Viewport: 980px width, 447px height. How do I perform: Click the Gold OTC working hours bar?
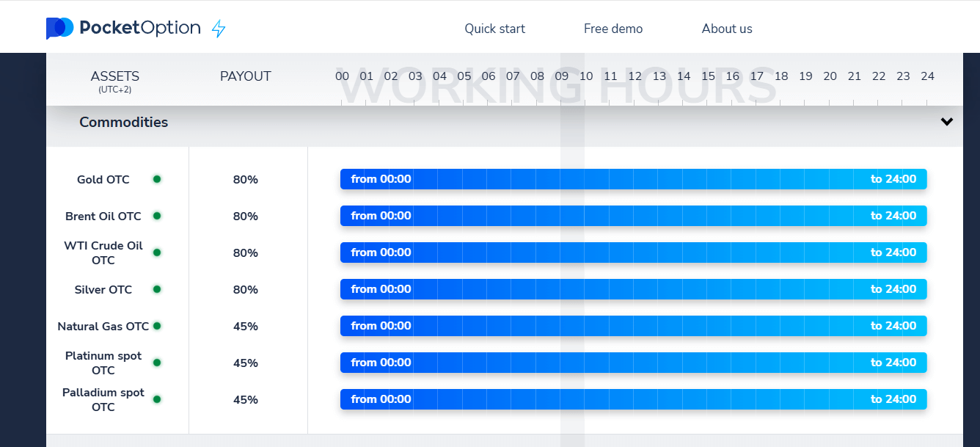pyautogui.click(x=633, y=179)
